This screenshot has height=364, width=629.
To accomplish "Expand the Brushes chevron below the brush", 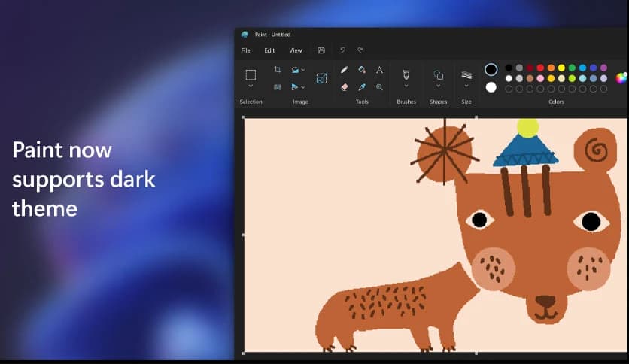I will pos(406,86).
